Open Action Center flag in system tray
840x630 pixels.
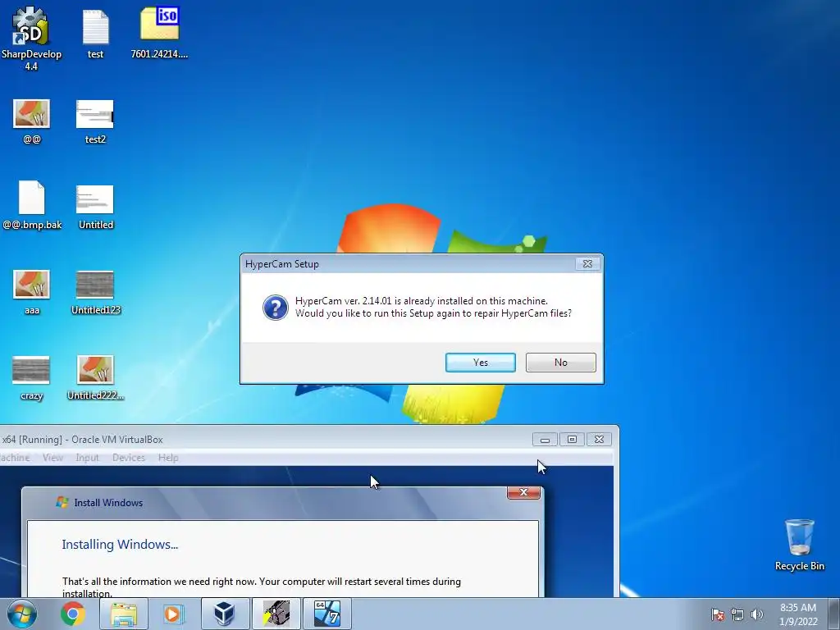(x=717, y=614)
